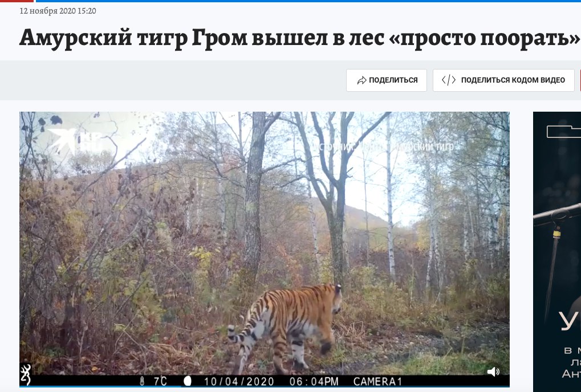Image resolution: width=581 pixels, height=392 pixels.
Task: Click the share arrow icon
Action: (361, 80)
